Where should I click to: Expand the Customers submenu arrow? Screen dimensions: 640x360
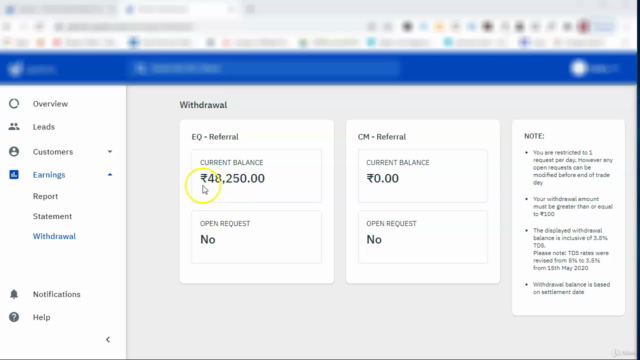(110, 151)
